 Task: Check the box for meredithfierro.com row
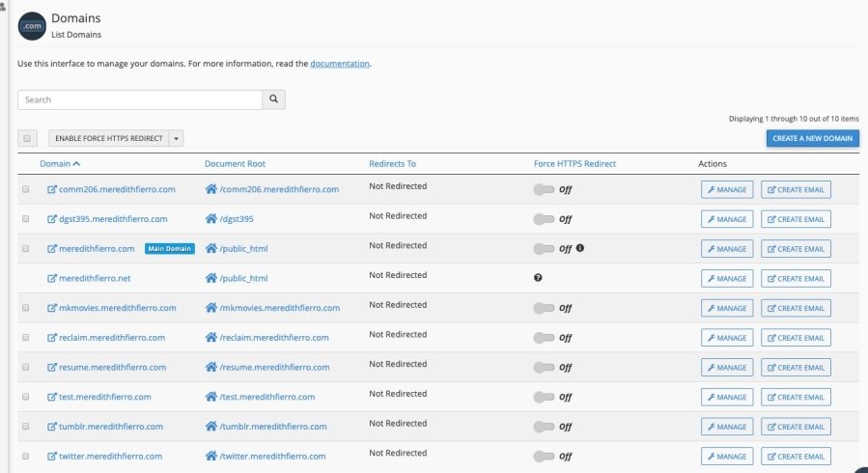(25, 248)
